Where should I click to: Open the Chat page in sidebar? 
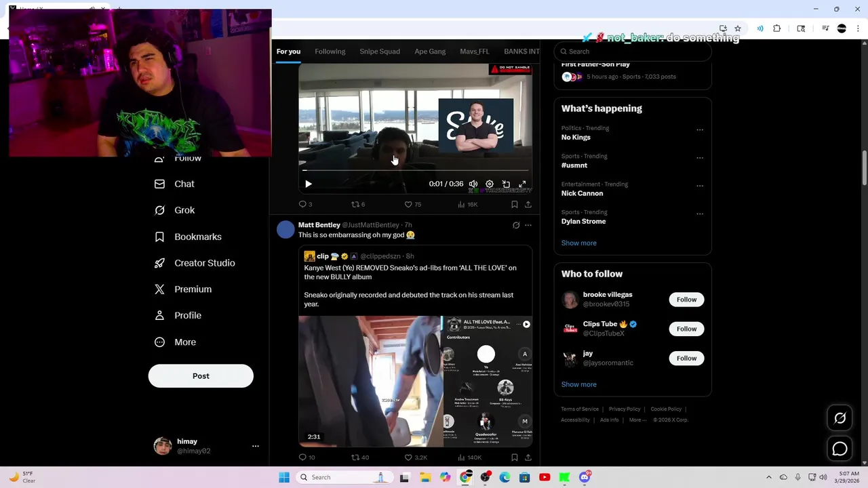[x=174, y=184]
